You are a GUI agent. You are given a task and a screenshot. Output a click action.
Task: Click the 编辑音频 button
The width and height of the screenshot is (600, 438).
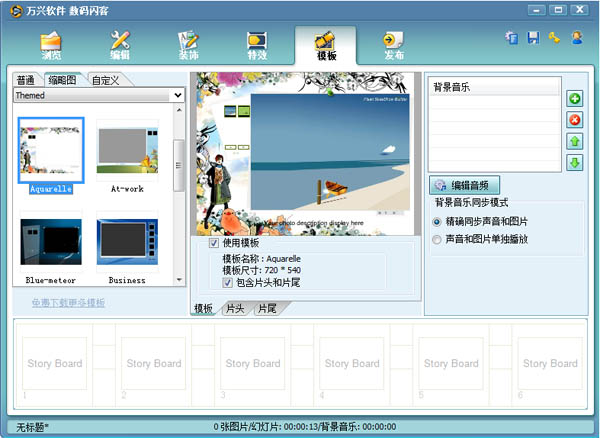(x=463, y=185)
